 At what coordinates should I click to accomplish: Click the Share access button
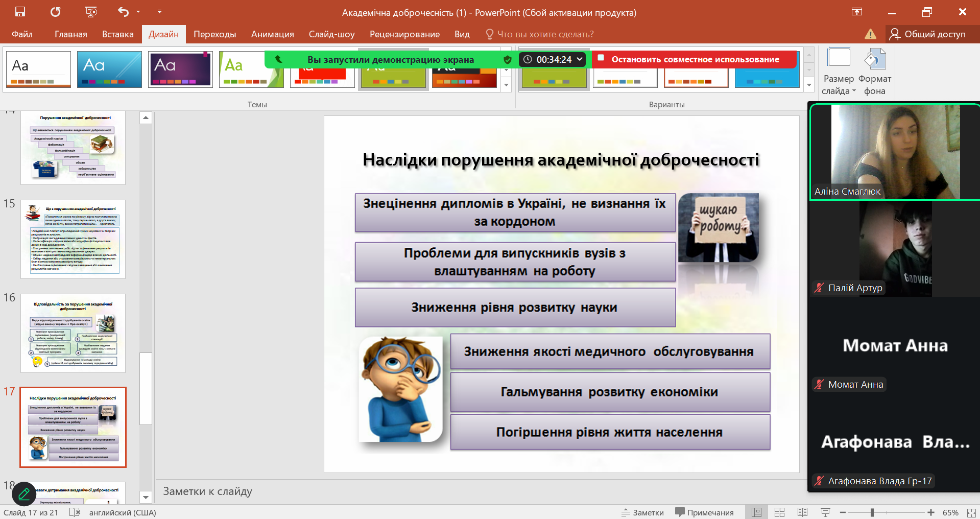tap(927, 34)
